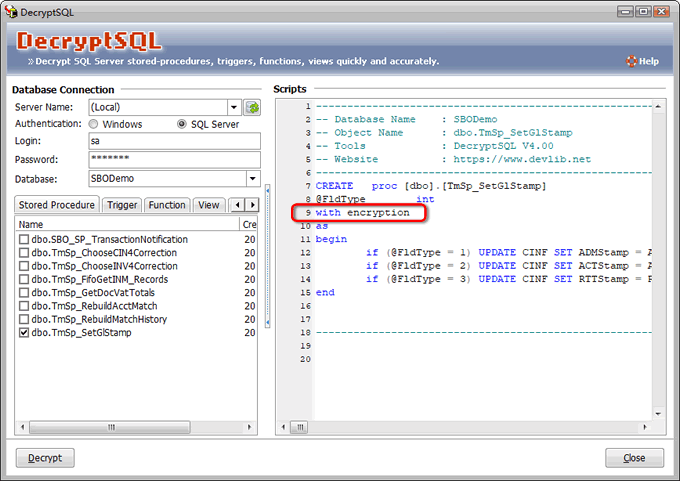This screenshot has height=481, width=680.
Task: Click script pane scroll up arrow
Action: 658,107
